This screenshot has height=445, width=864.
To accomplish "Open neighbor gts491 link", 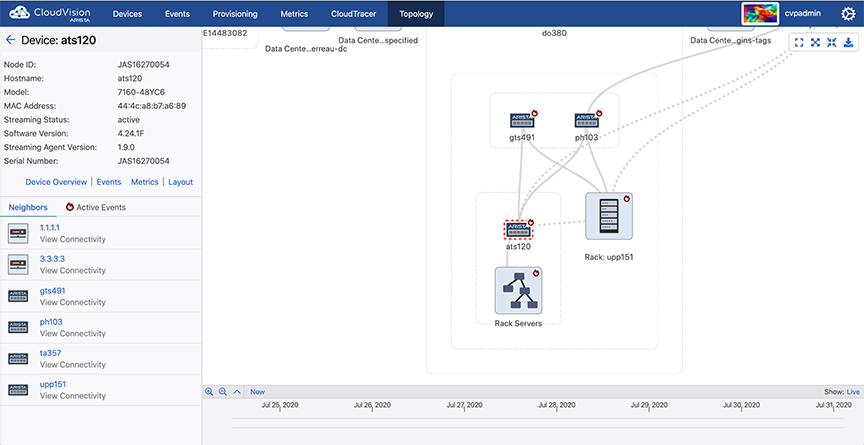I will [x=53, y=290].
